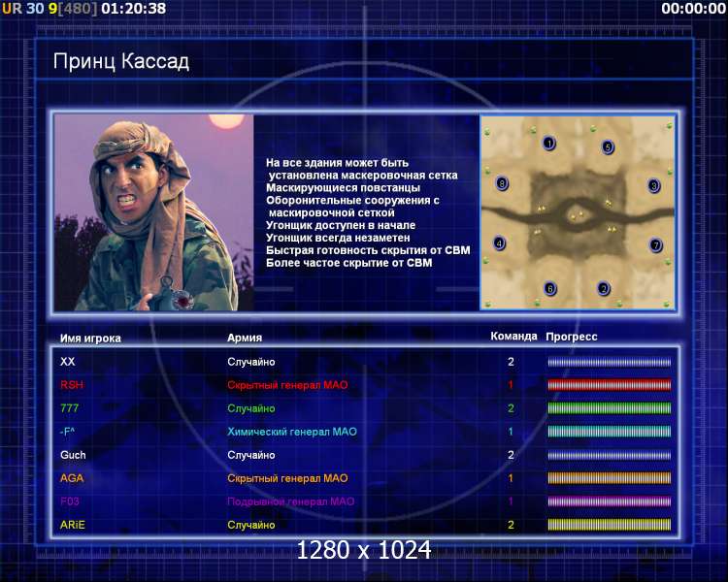Screen dimensions: 728x582
Task: Select start position marker 3 on the minimap
Action: click(x=653, y=186)
